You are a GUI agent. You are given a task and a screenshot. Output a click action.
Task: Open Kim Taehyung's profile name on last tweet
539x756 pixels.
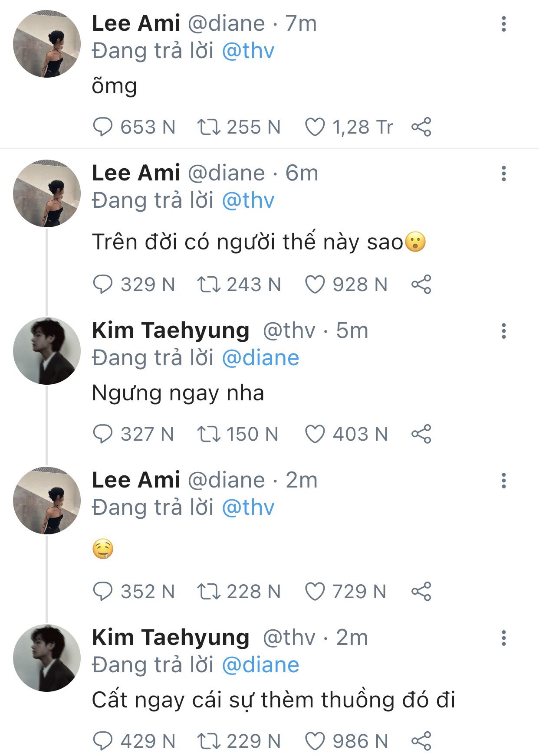[x=171, y=637]
